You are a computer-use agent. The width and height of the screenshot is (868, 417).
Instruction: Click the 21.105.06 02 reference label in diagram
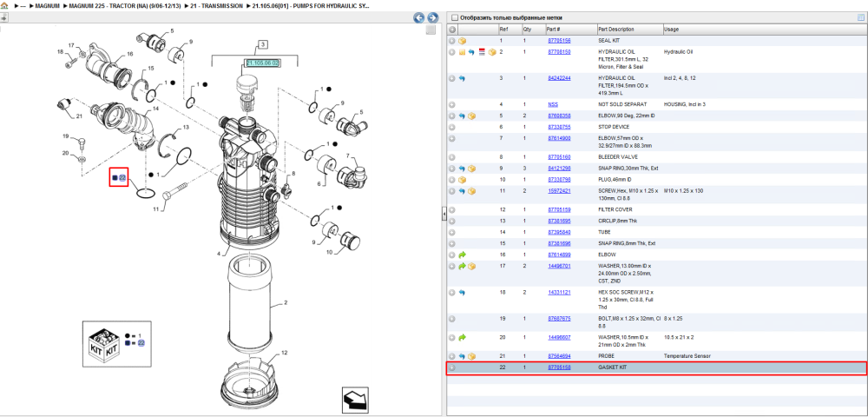pos(263,63)
